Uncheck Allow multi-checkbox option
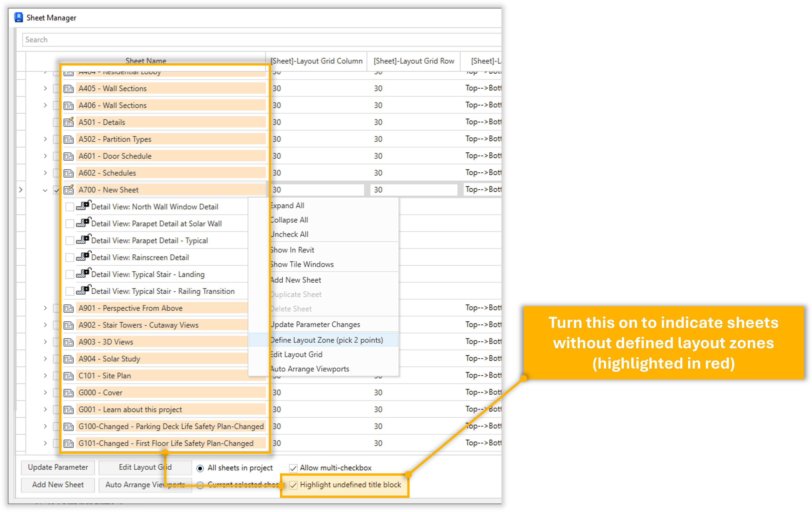Image resolution: width=812 pixels, height=512 pixels. click(x=293, y=468)
